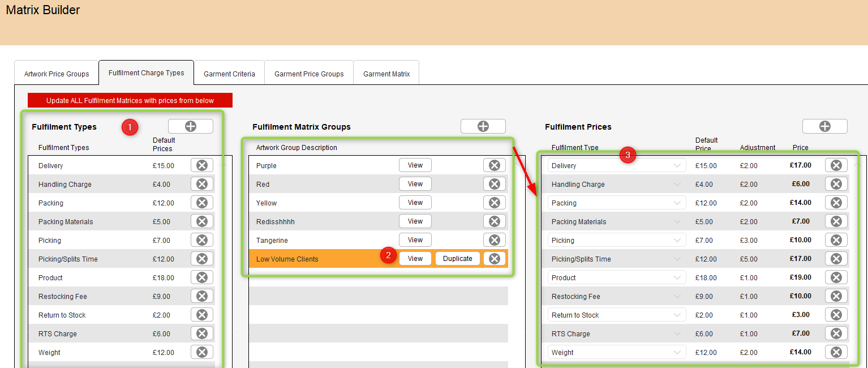Viewport: 868px width, 368px height.
Task: Delete Return to Stock fulfilment type
Action: (x=202, y=315)
